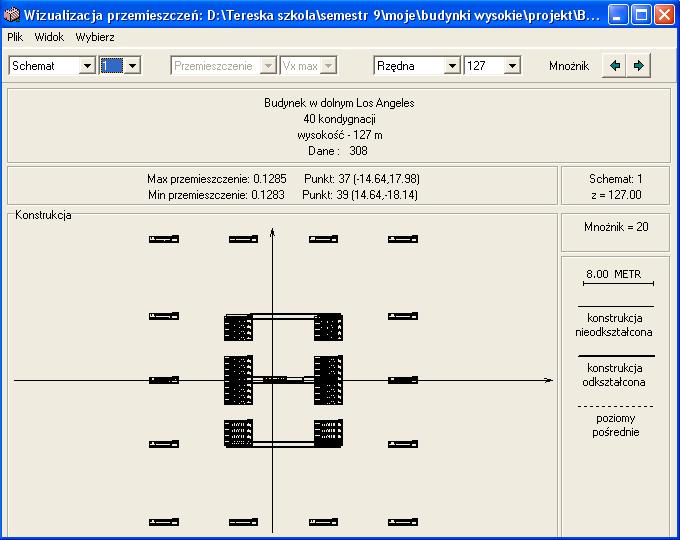Click the 127 elevation value field
The image size is (680, 540).
(x=484, y=66)
